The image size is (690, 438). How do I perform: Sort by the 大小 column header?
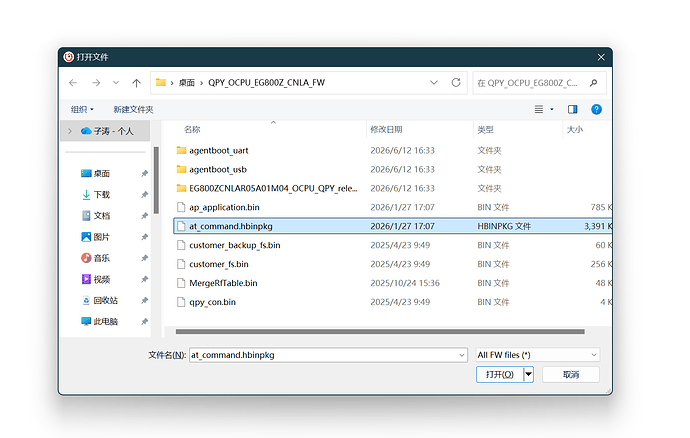tap(575, 129)
